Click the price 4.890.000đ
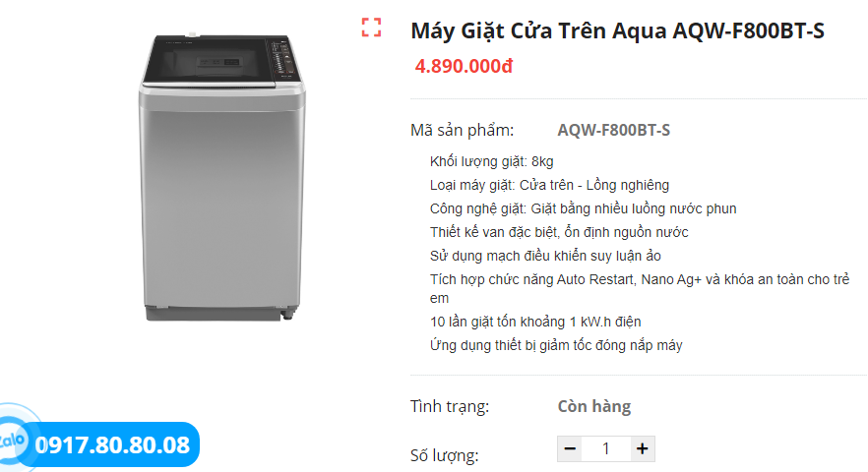The width and height of the screenshot is (868, 472). (x=464, y=67)
